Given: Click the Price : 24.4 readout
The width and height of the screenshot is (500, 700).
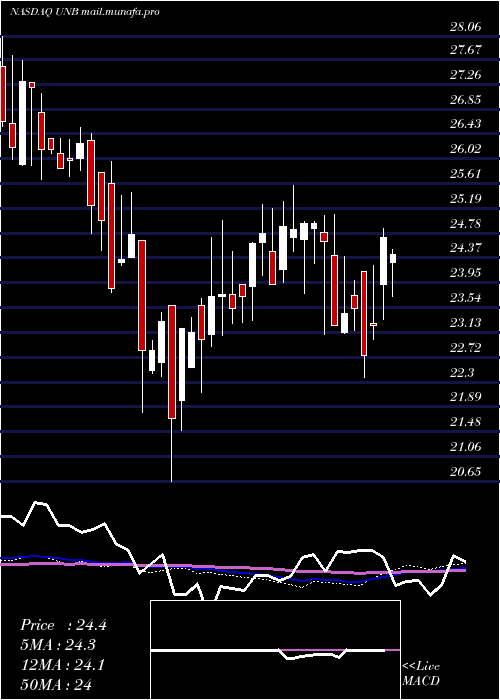Looking at the screenshot, I should 63,625.
